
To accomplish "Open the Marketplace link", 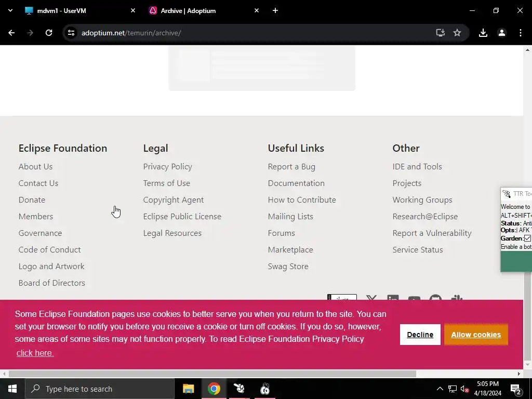I will 290,250.
